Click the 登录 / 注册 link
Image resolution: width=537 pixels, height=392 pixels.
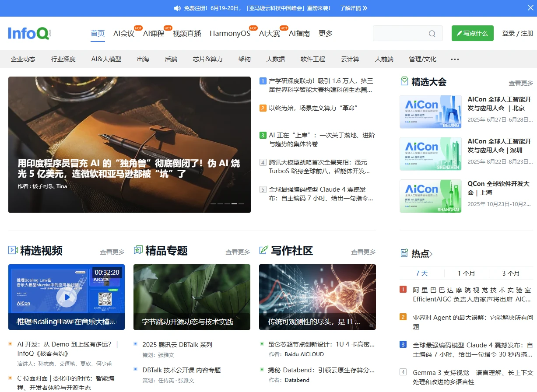pos(517,33)
